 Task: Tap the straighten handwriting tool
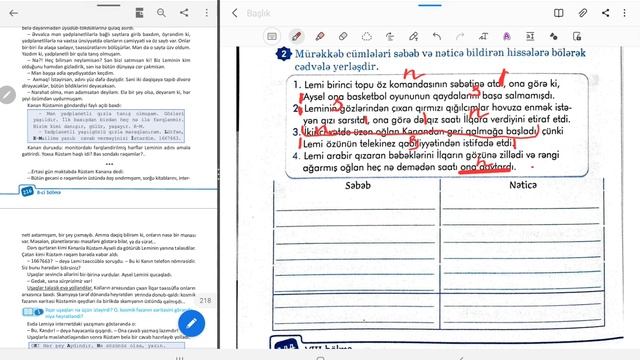click(x=390, y=37)
